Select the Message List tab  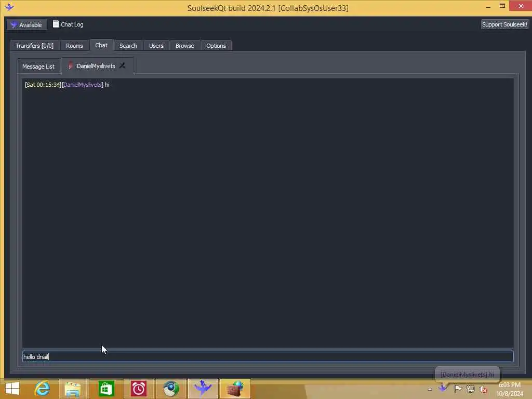[x=38, y=66]
